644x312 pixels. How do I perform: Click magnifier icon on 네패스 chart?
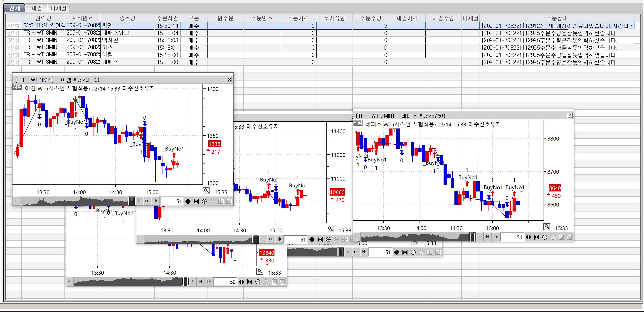pyautogui.click(x=546, y=227)
